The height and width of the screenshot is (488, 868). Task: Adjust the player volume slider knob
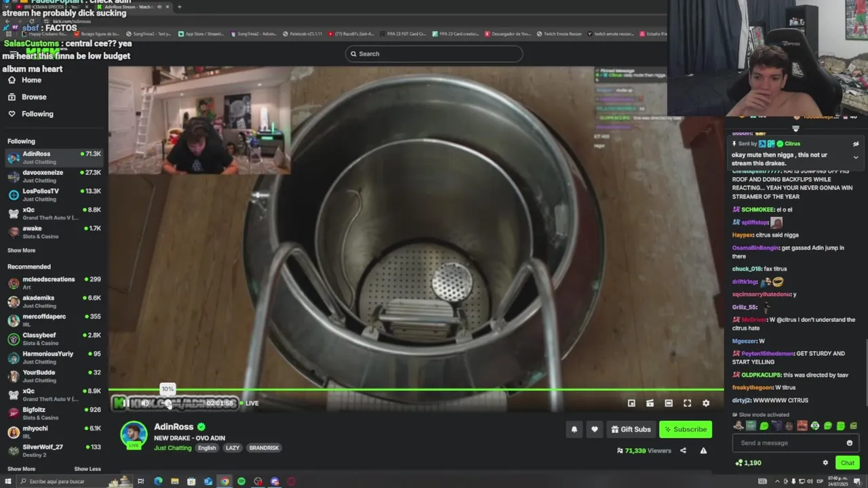[x=167, y=403]
